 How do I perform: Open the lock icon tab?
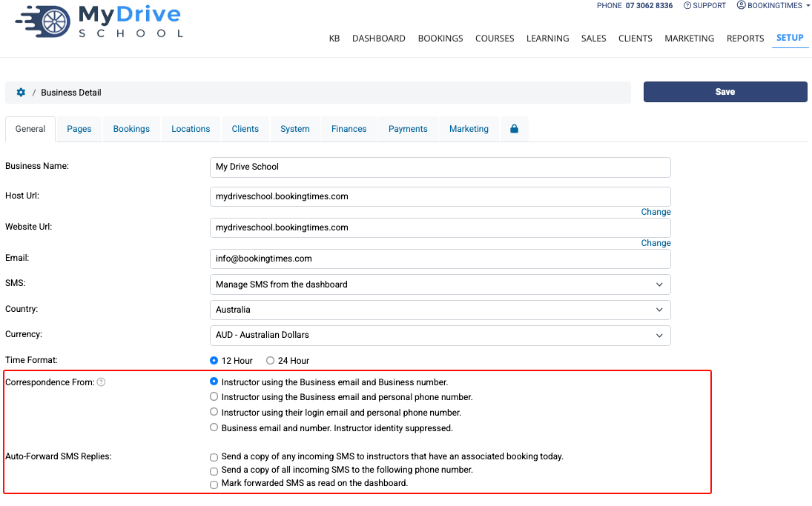[514, 129]
